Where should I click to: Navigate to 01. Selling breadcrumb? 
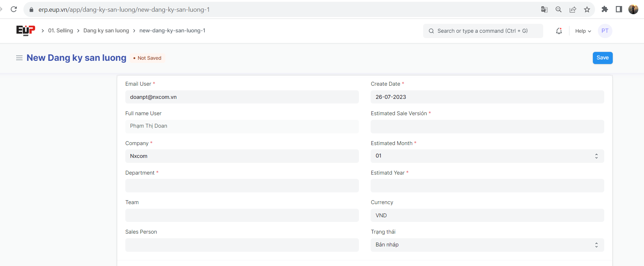[60, 31]
